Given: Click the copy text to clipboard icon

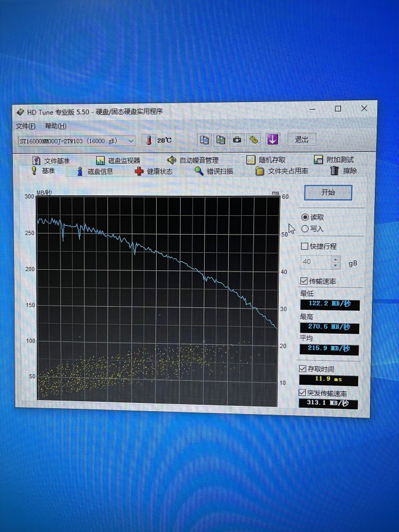Looking at the screenshot, I should [x=204, y=140].
